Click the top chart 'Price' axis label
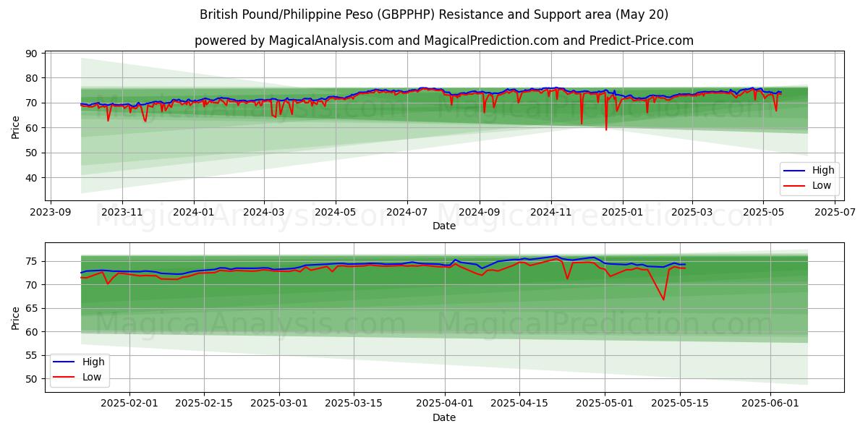The width and height of the screenshot is (868, 434). tap(16, 127)
